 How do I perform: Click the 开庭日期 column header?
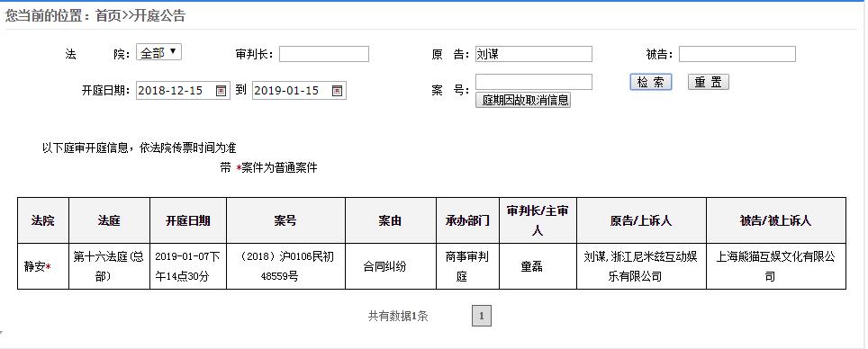tap(188, 220)
